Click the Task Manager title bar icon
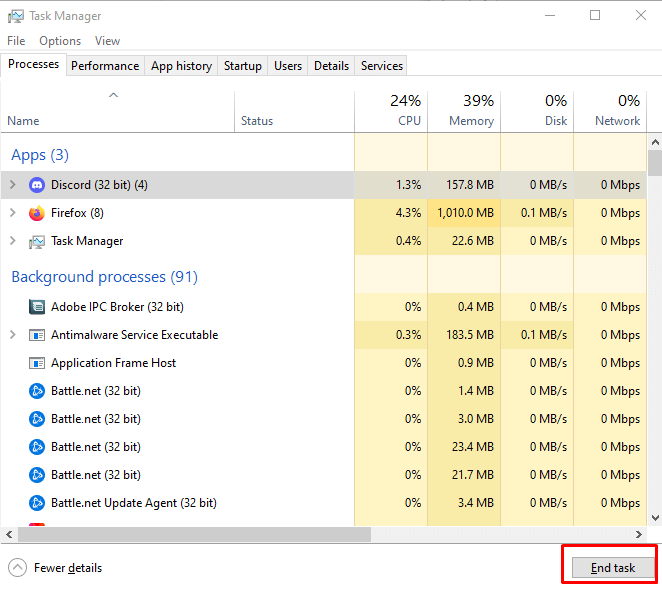662x590 pixels. pos(15,16)
